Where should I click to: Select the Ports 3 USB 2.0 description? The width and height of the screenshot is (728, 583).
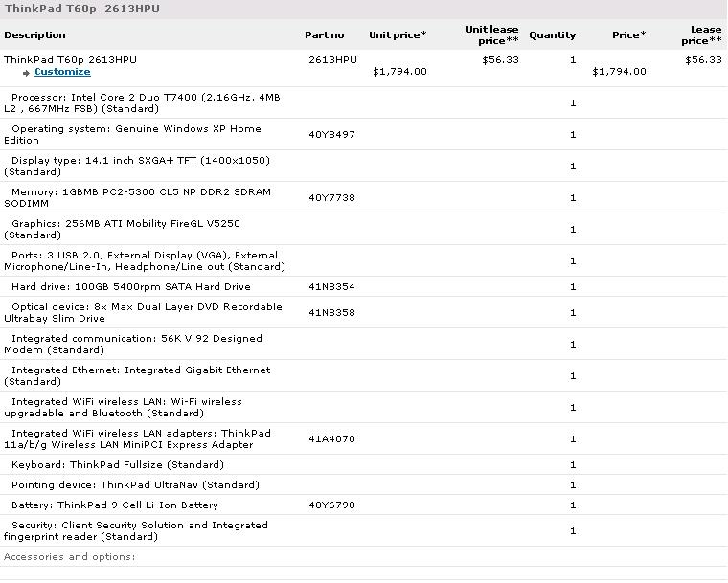[x=145, y=260]
